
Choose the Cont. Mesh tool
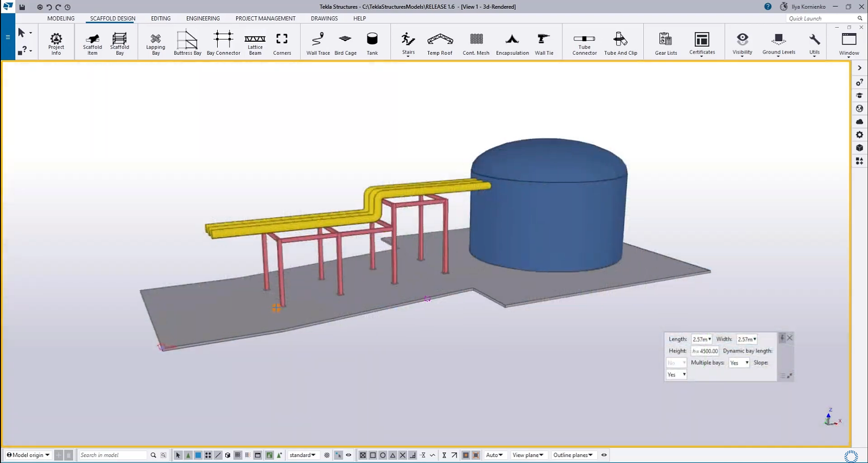point(476,43)
